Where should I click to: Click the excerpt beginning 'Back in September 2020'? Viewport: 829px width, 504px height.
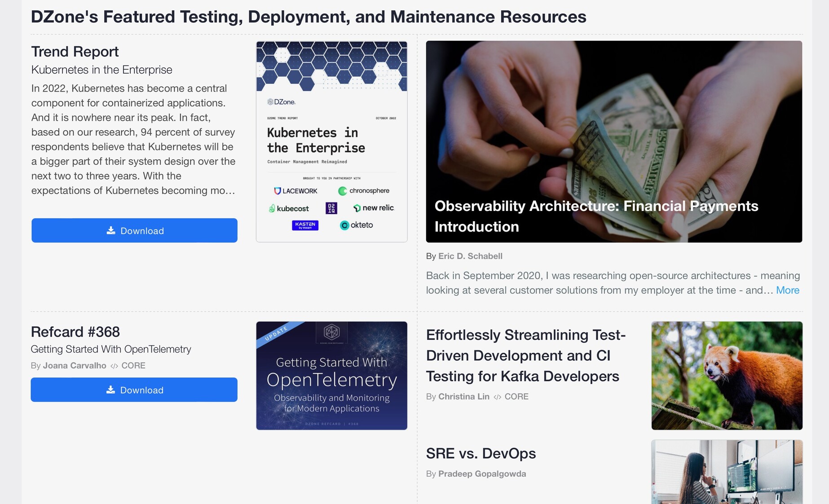(613, 283)
